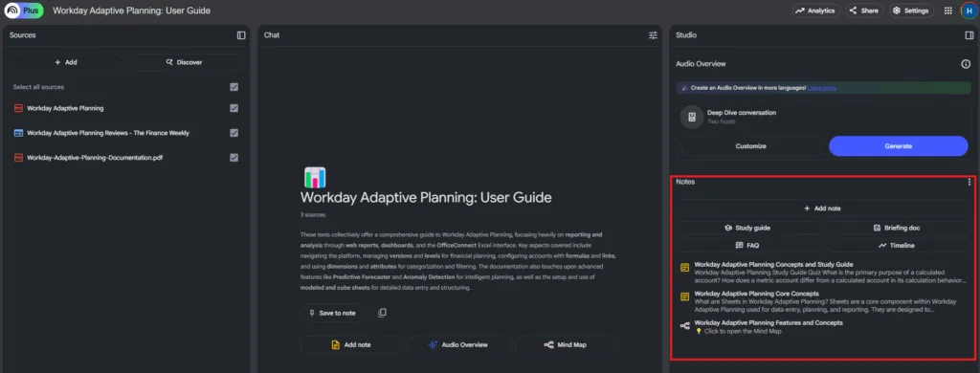The width and height of the screenshot is (980, 373).
Task: Click PDF icon of Workday Adaptive Planning
Action: pyautogui.click(x=18, y=108)
